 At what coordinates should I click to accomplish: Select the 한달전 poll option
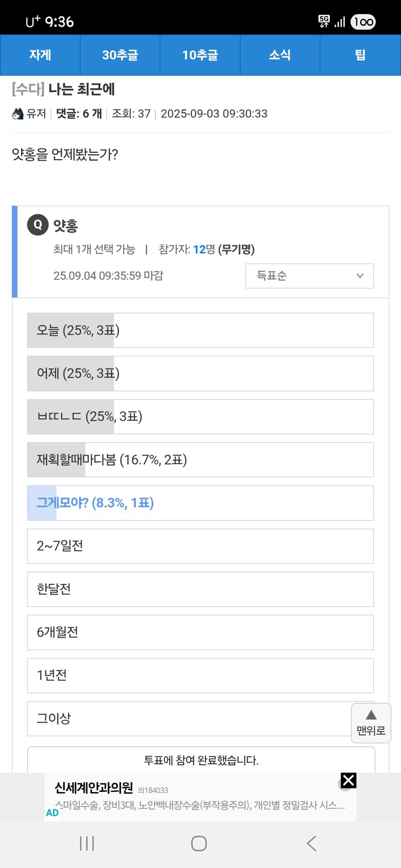click(200, 589)
